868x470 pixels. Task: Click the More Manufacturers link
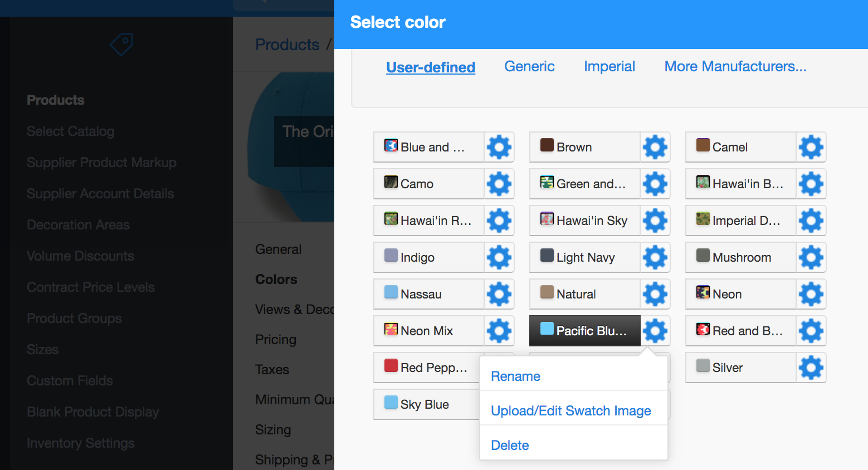point(735,67)
